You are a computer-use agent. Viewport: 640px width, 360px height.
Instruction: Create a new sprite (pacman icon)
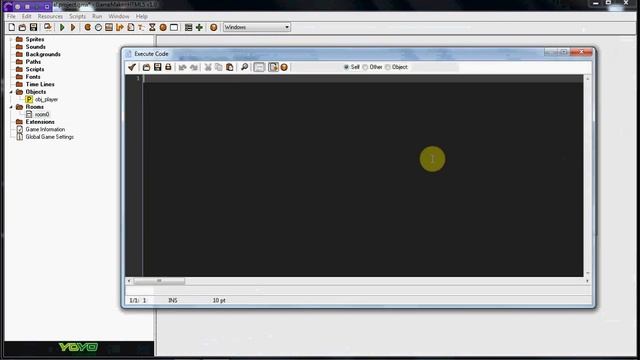click(x=87, y=27)
